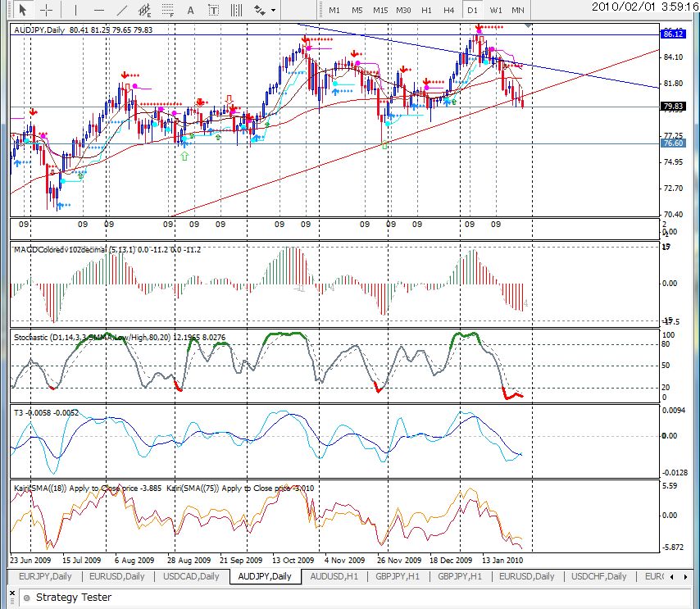Choose the Horizontal Line drawing tool

pyautogui.click(x=99, y=9)
